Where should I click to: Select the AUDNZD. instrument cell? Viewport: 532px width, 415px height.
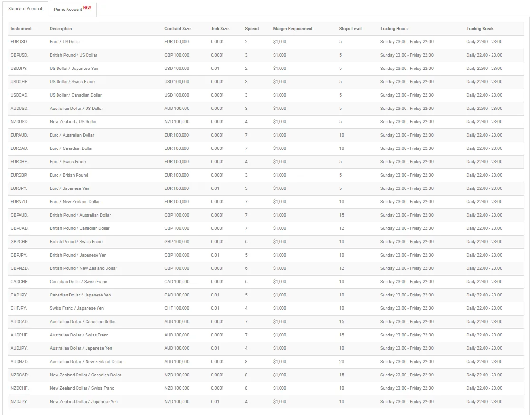[x=19, y=362]
